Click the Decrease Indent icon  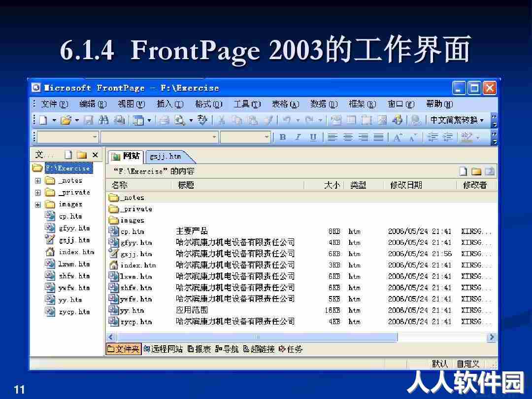(432, 137)
